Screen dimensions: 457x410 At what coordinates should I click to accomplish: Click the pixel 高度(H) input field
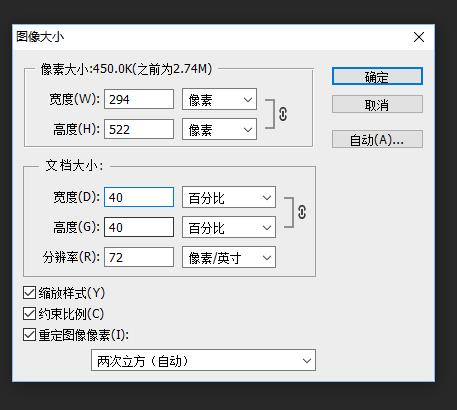pos(139,129)
